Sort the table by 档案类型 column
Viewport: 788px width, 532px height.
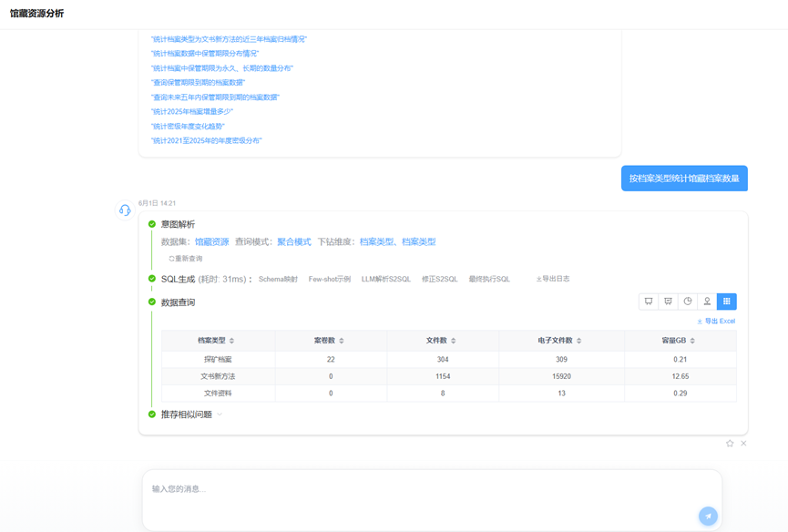coord(231,341)
